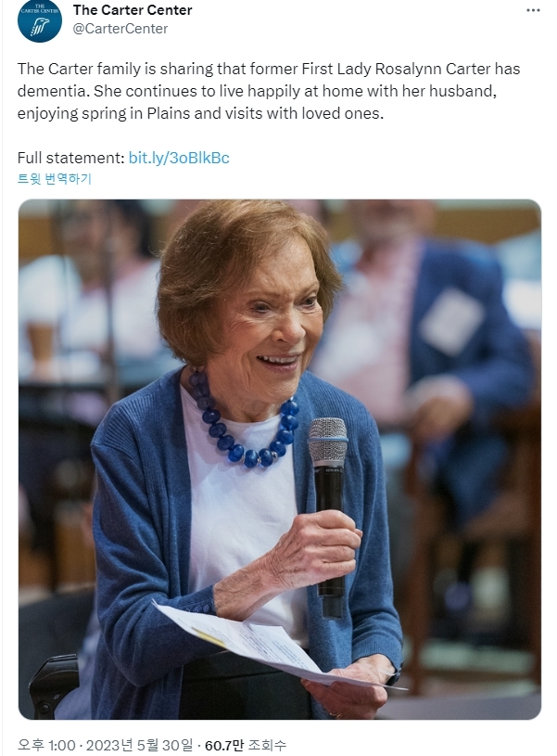Open the bit.ly/3oBlkBc statement link

[179, 158]
